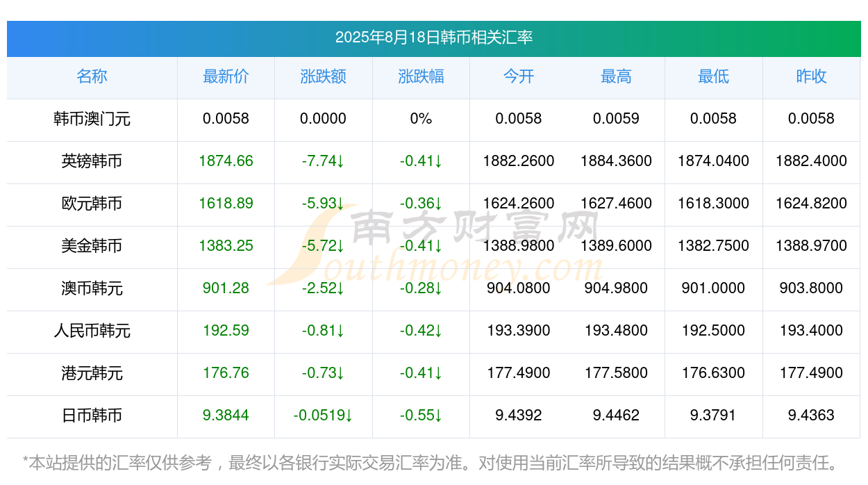Image resolution: width=868 pixels, height=485 pixels.
Task: Select opening value 9.4392
Action: [x=519, y=416]
